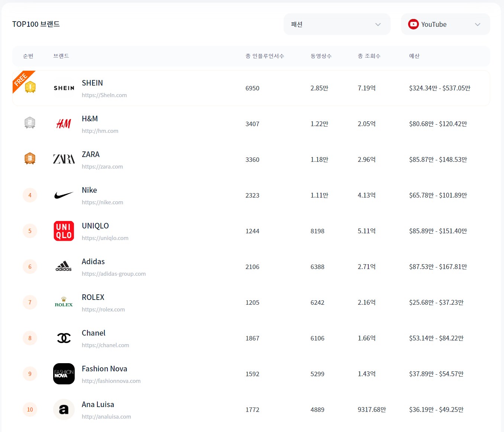
Task: Click Ana Luisa views 9317.68만
Action: (x=372, y=410)
